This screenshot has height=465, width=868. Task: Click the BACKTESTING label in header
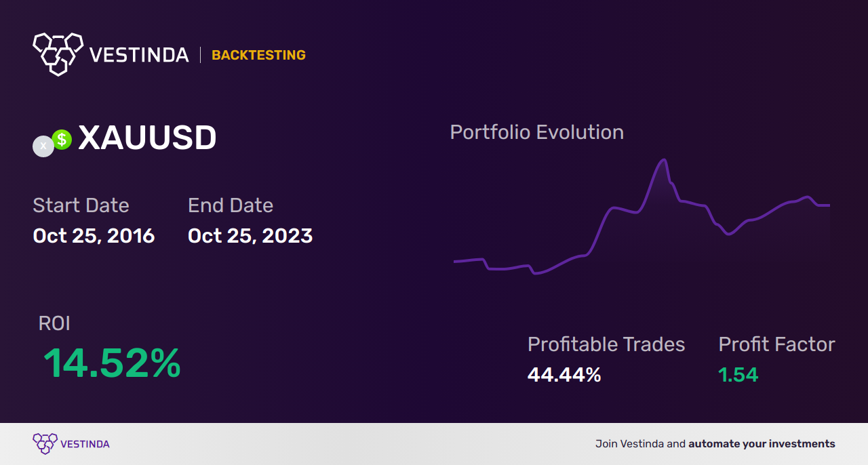coord(258,55)
